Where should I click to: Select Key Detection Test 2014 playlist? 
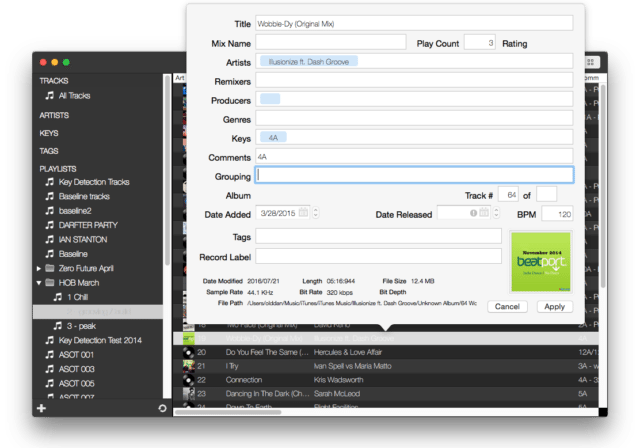coord(100,340)
